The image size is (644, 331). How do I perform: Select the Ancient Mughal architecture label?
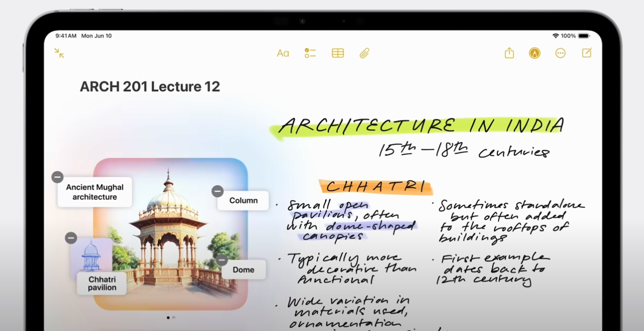click(x=95, y=193)
